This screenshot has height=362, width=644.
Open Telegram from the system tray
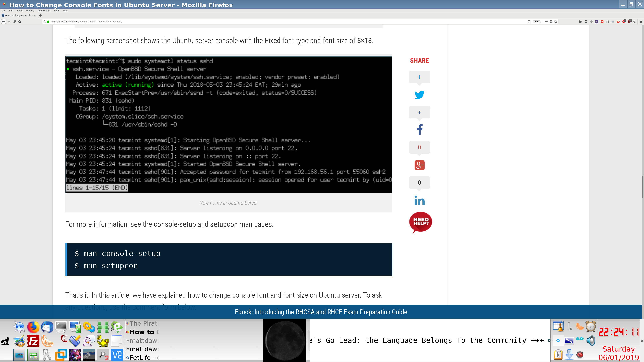(558, 341)
